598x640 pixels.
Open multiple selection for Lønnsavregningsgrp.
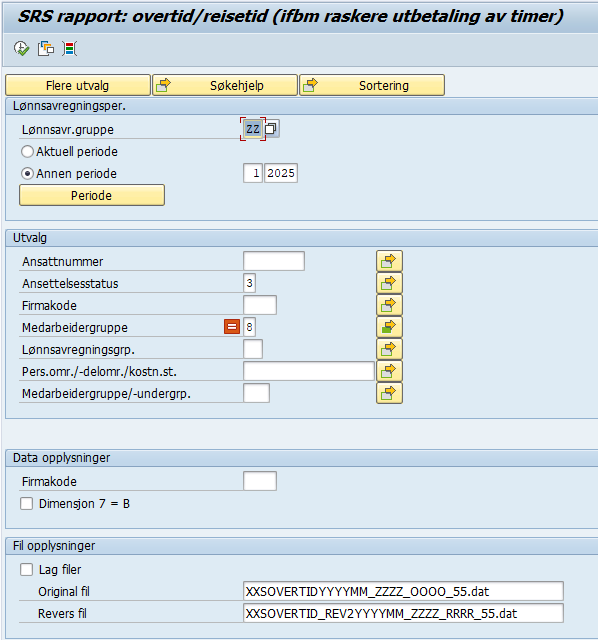click(x=389, y=349)
